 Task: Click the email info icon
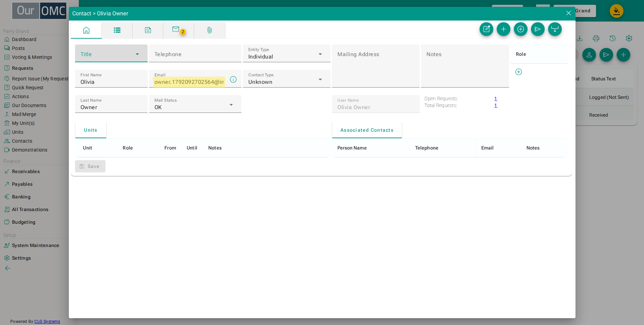point(233,79)
